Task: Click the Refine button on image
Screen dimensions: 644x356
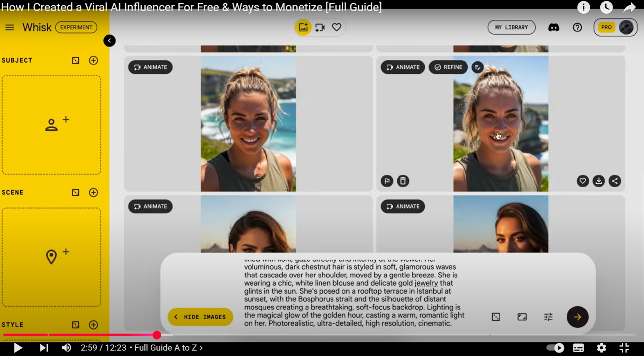Action: pos(448,67)
